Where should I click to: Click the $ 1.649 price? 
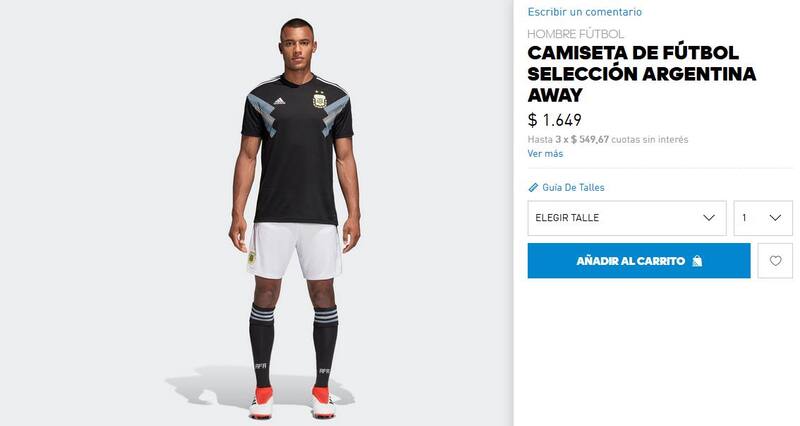tap(554, 120)
